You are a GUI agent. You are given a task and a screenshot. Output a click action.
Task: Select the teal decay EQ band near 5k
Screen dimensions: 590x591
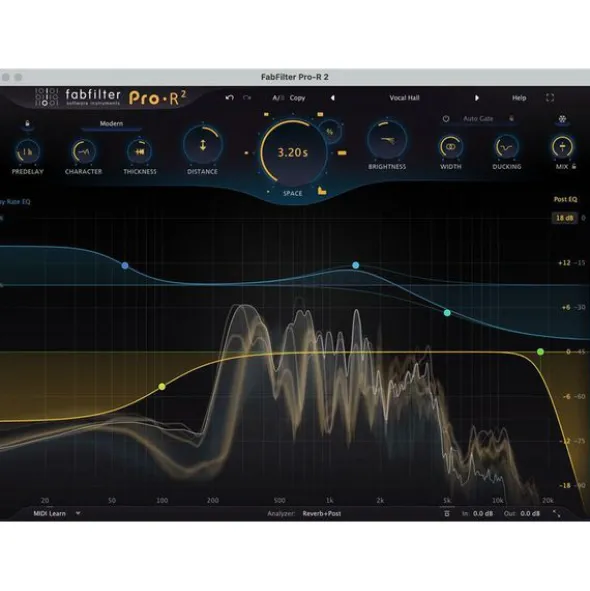(447, 313)
